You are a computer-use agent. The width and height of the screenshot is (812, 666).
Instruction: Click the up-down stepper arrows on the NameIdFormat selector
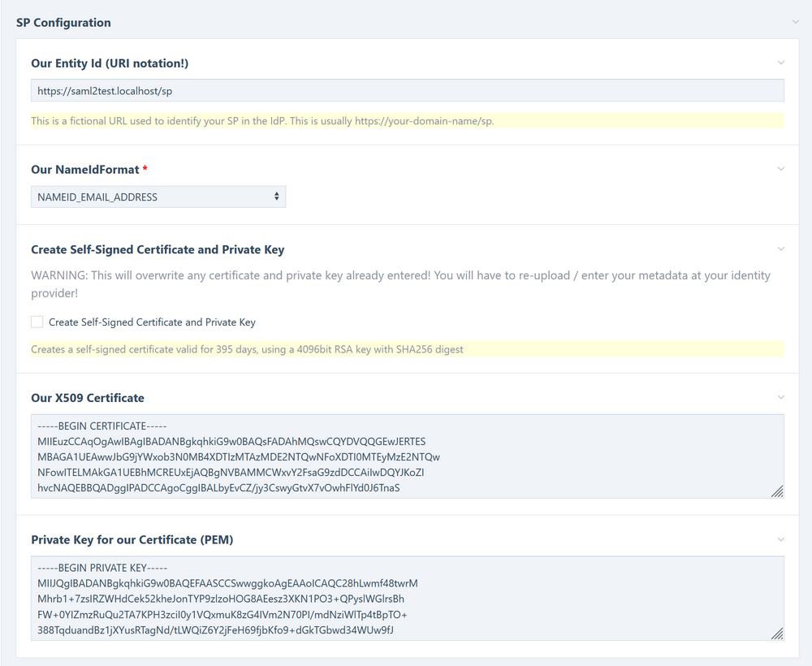click(276, 196)
